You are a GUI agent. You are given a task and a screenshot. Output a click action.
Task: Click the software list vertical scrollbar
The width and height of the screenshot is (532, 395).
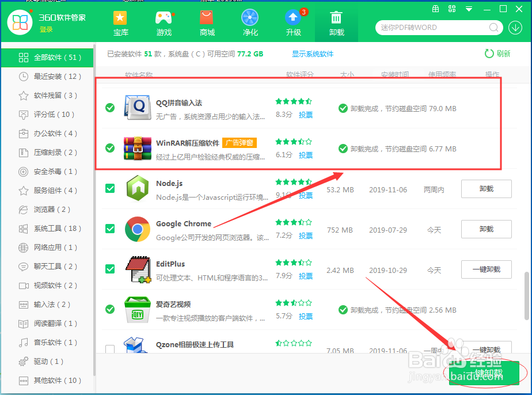tap(527, 295)
